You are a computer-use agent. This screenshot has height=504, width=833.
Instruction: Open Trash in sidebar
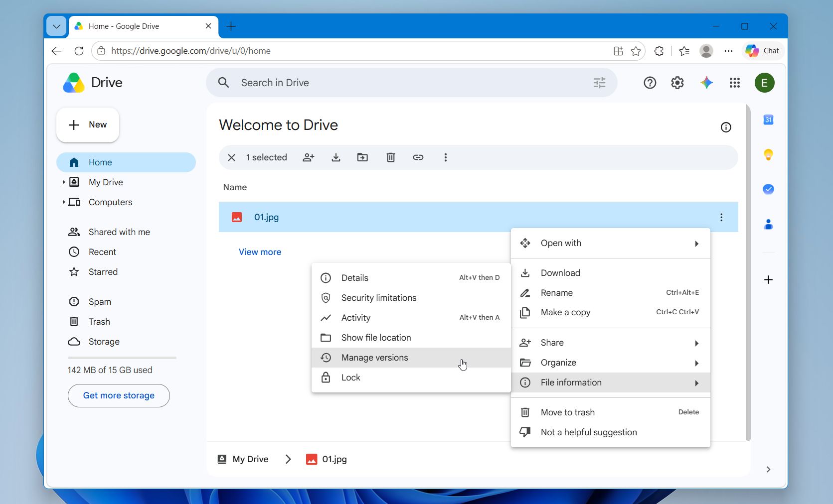click(126, 322)
